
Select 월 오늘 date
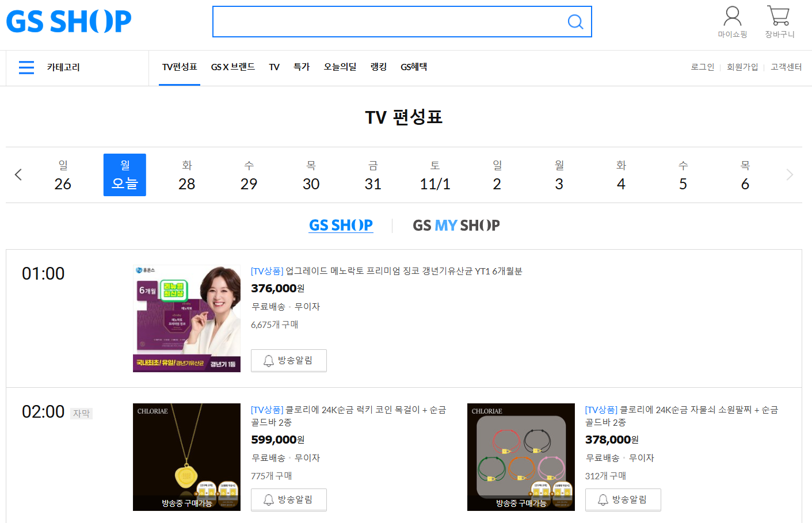[x=125, y=175]
